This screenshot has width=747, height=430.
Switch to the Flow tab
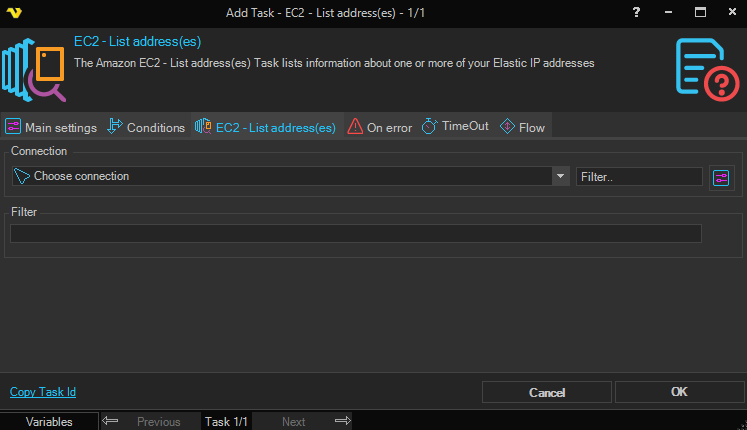point(522,127)
